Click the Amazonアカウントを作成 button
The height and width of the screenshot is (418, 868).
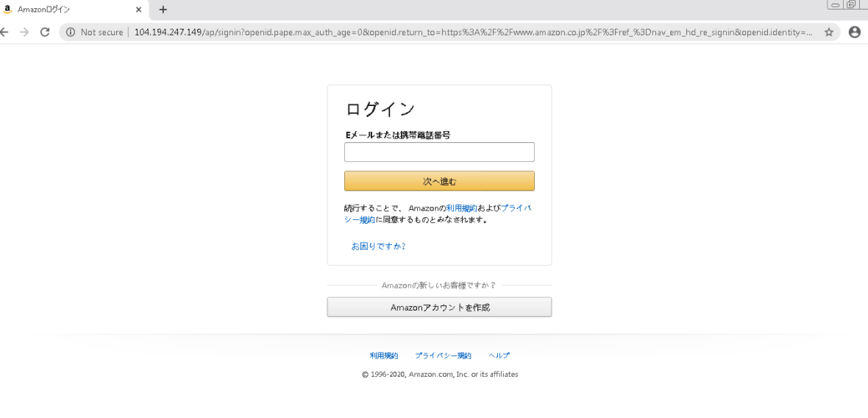click(x=439, y=308)
